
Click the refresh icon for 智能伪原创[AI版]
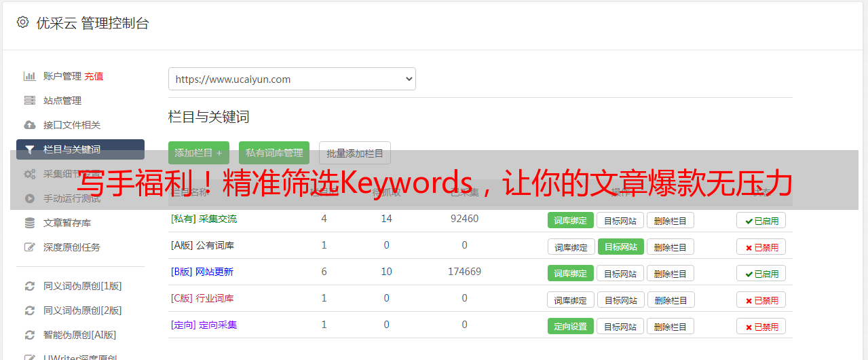click(x=29, y=335)
